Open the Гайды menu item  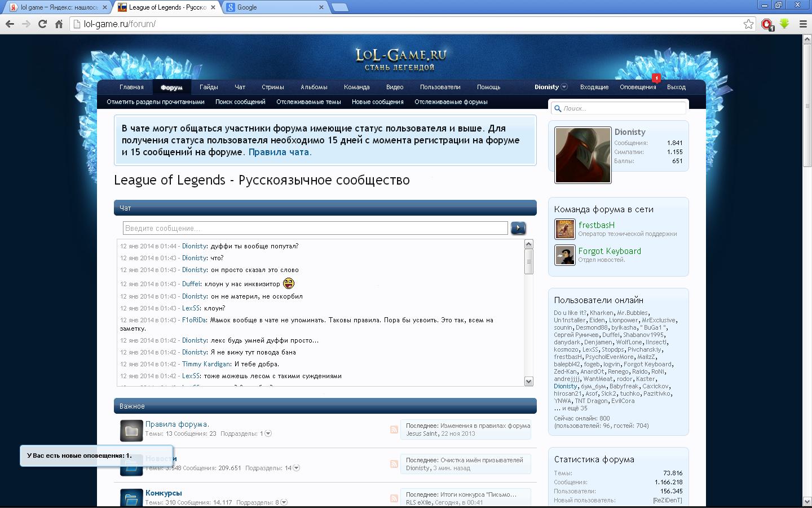209,87
